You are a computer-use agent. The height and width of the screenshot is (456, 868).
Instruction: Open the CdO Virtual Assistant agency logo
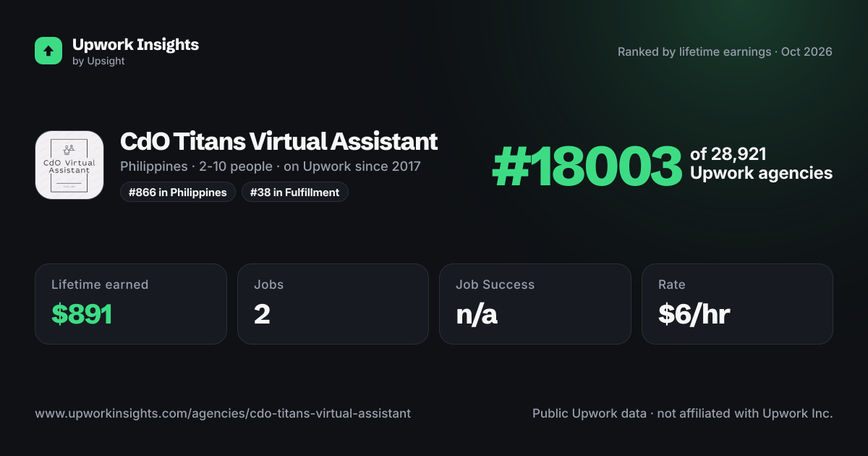pos(69,165)
